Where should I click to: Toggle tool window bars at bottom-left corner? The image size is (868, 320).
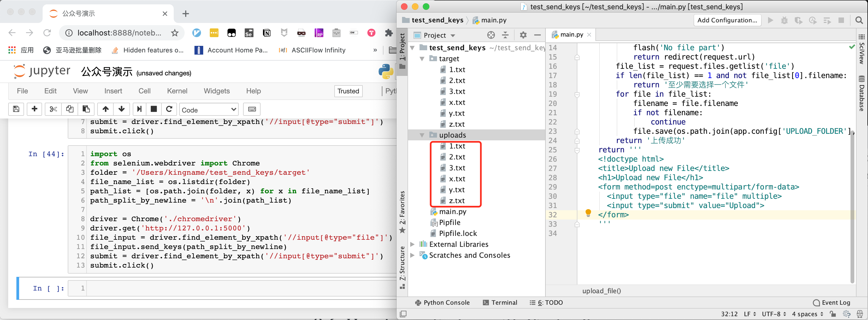pos(403,314)
